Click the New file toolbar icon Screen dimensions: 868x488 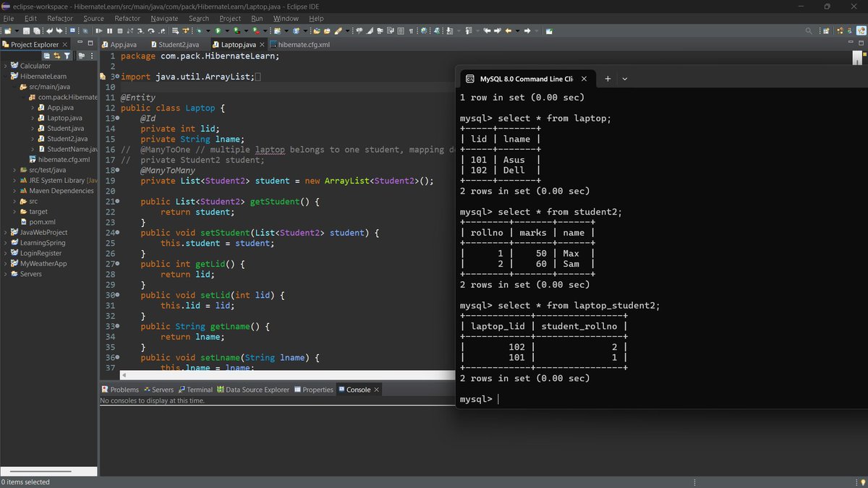(8, 30)
